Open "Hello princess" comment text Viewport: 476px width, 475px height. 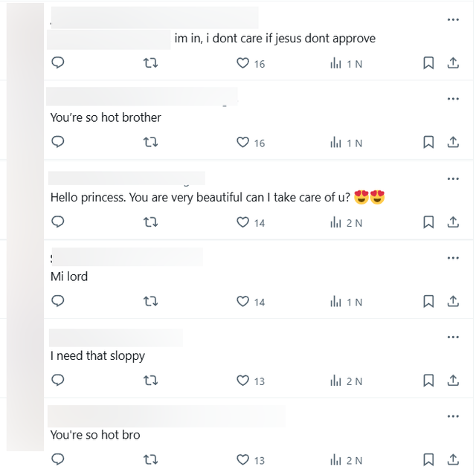coord(199,198)
